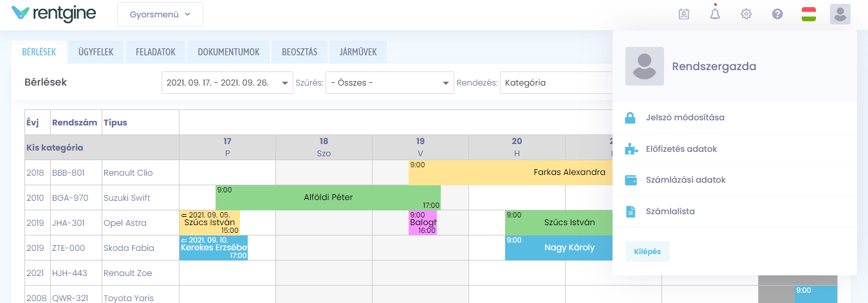Open the Szűrés filter dropdown

[x=389, y=82]
